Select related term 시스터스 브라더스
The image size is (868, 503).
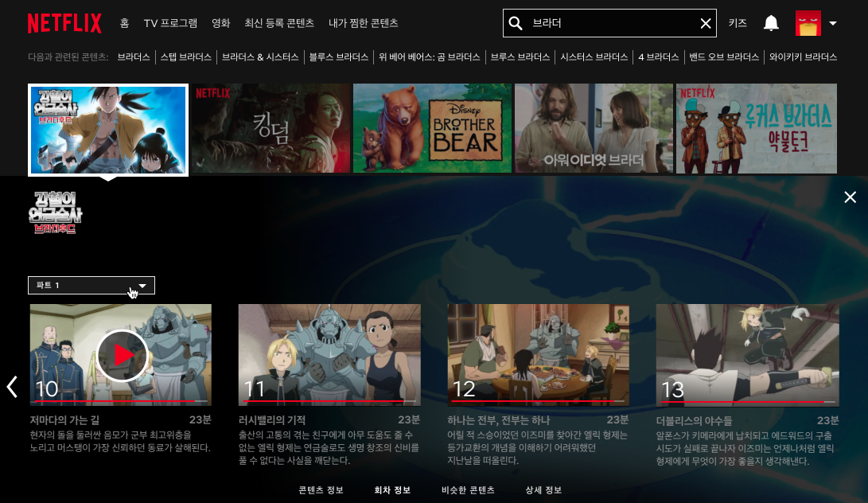click(x=594, y=57)
